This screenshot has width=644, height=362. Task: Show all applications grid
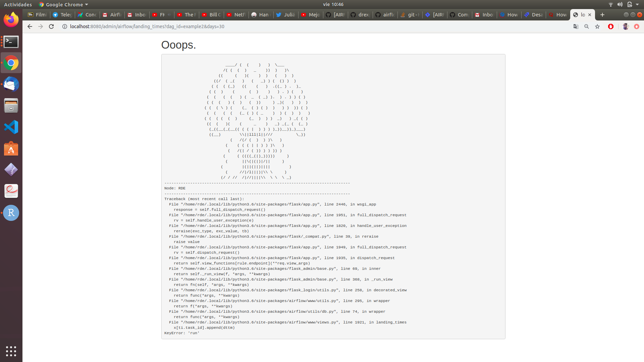[11, 351]
